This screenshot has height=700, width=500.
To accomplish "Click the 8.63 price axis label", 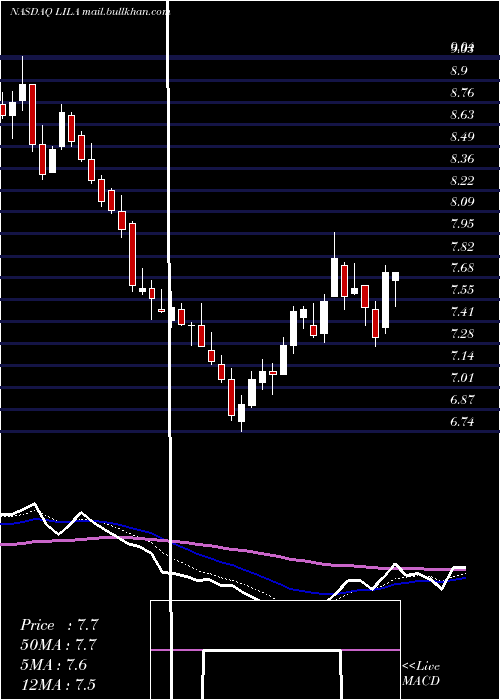I will click(x=462, y=115).
